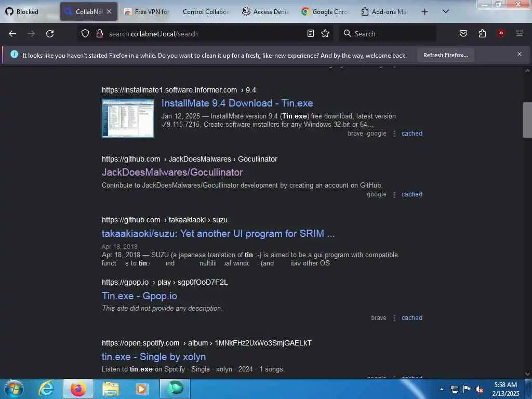The image size is (532, 399).
Task: Toggle reader view icon in address bar
Action: coord(311,33)
